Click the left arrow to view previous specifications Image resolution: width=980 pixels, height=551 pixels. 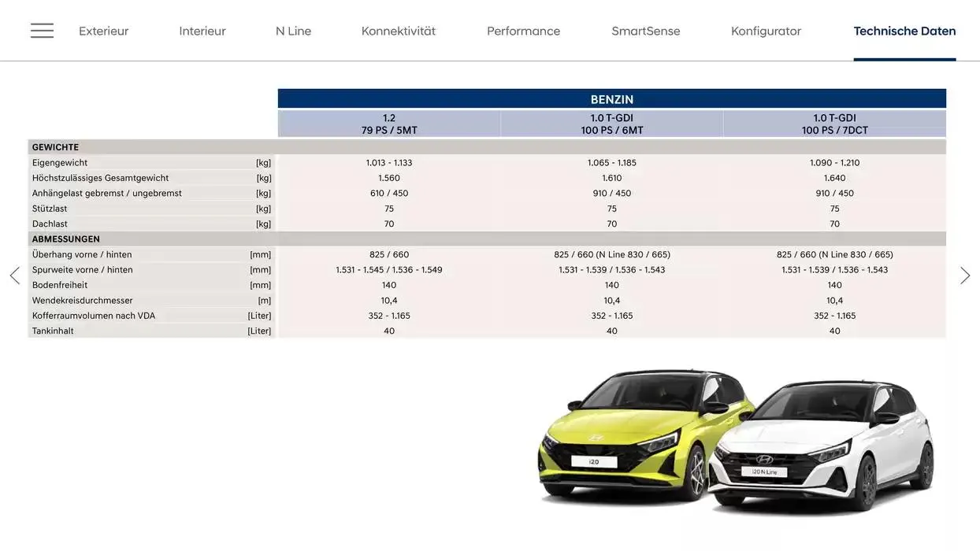[x=13, y=275]
